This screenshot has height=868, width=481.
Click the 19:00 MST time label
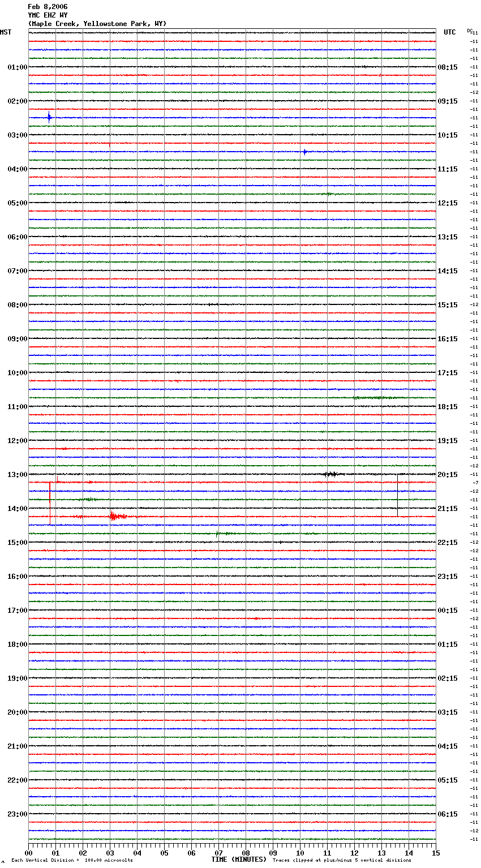click(18, 678)
